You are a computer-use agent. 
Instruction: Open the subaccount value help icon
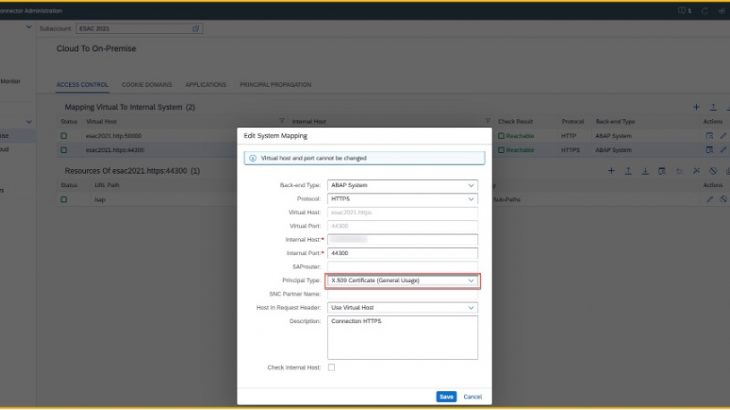click(196, 28)
